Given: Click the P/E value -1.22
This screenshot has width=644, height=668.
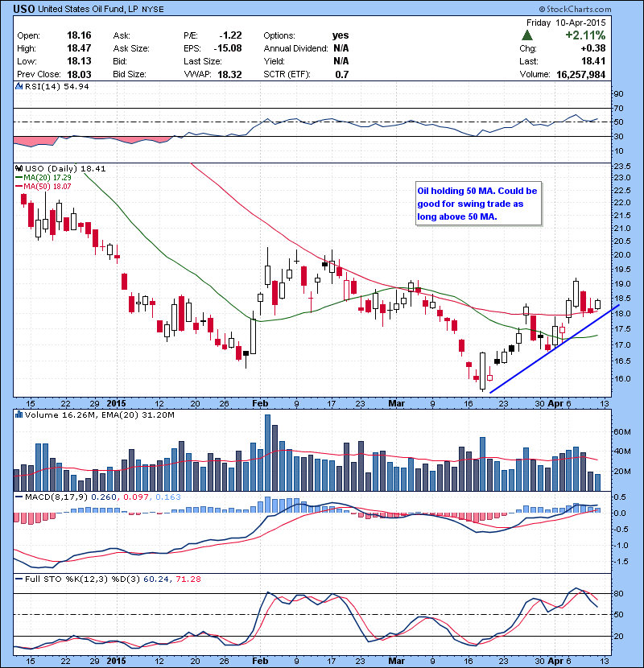Looking at the screenshot, I should [230, 35].
